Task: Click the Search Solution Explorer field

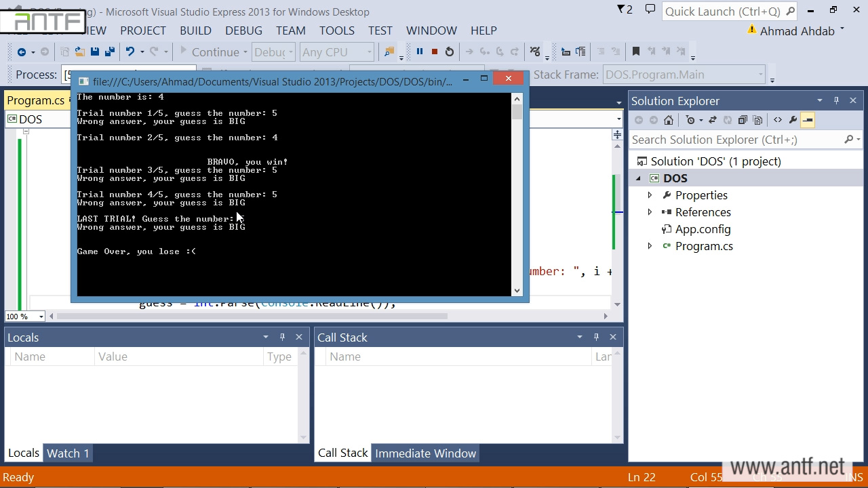Action: click(x=736, y=140)
